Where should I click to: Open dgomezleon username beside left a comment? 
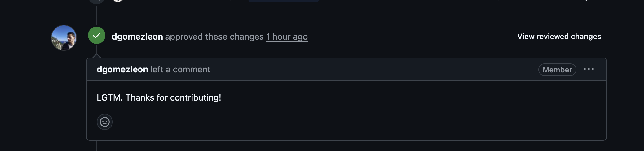tap(122, 69)
